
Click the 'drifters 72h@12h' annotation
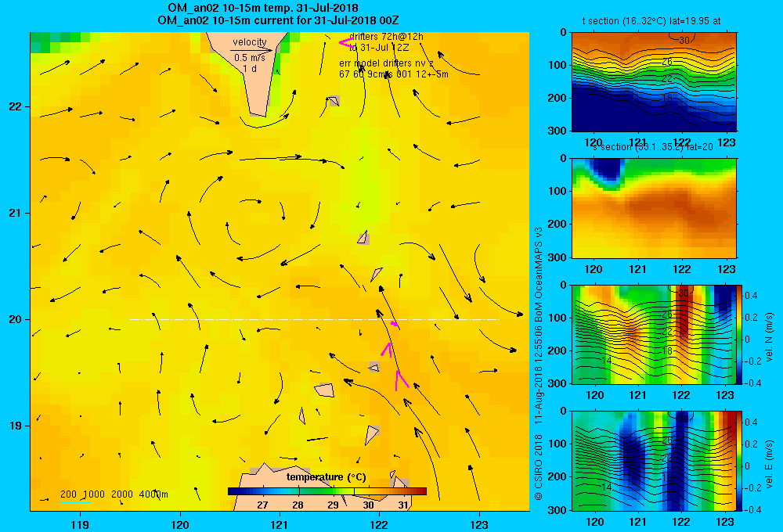click(x=387, y=37)
